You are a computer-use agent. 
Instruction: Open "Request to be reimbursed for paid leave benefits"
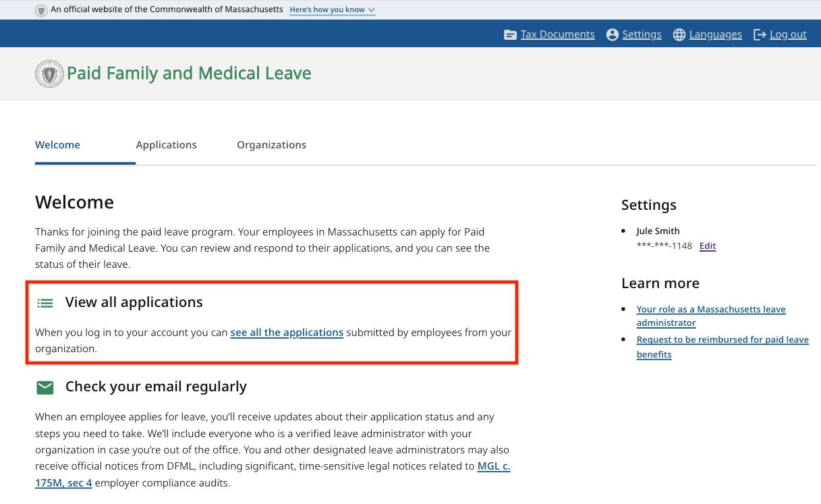click(x=722, y=340)
